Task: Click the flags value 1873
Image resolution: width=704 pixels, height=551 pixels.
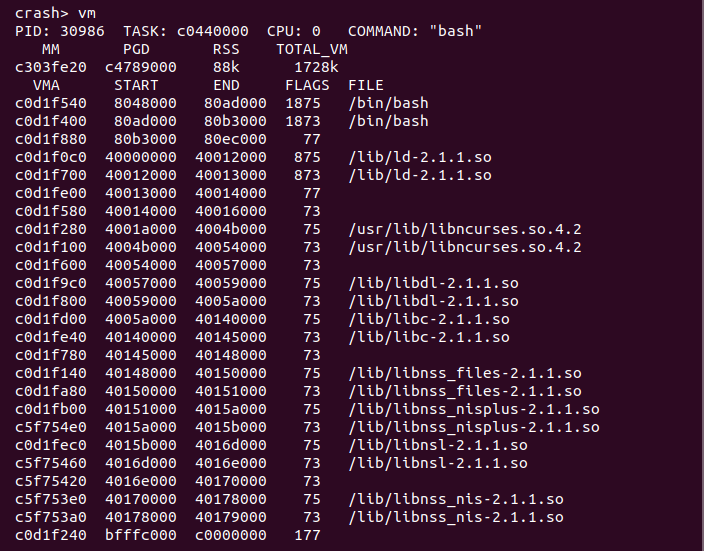Action: pyautogui.click(x=303, y=121)
